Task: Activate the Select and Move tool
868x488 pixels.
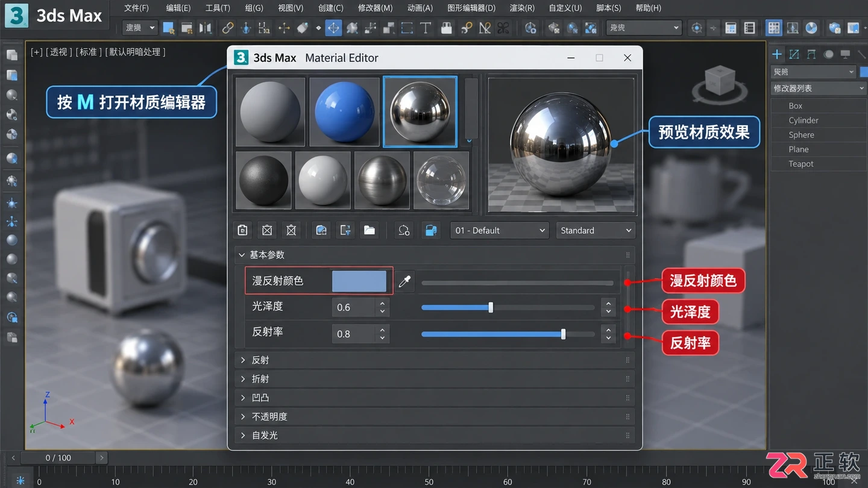Action: tap(333, 28)
